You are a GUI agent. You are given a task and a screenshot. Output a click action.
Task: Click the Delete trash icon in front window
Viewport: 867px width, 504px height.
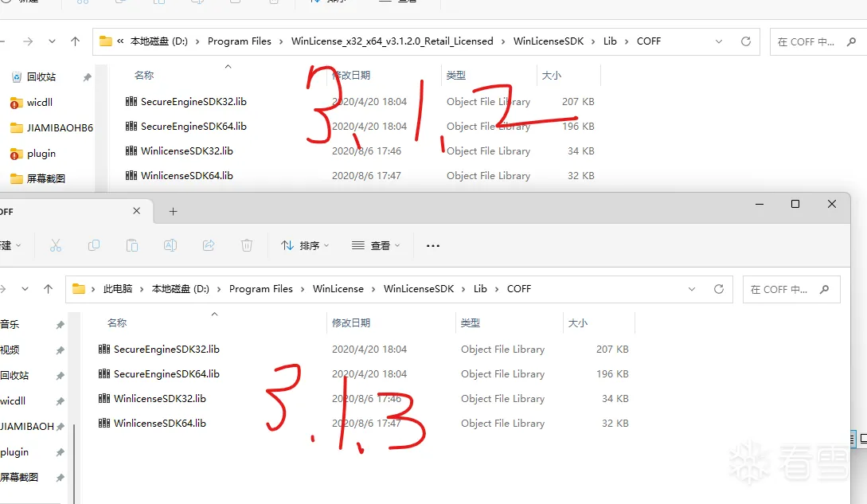247,245
